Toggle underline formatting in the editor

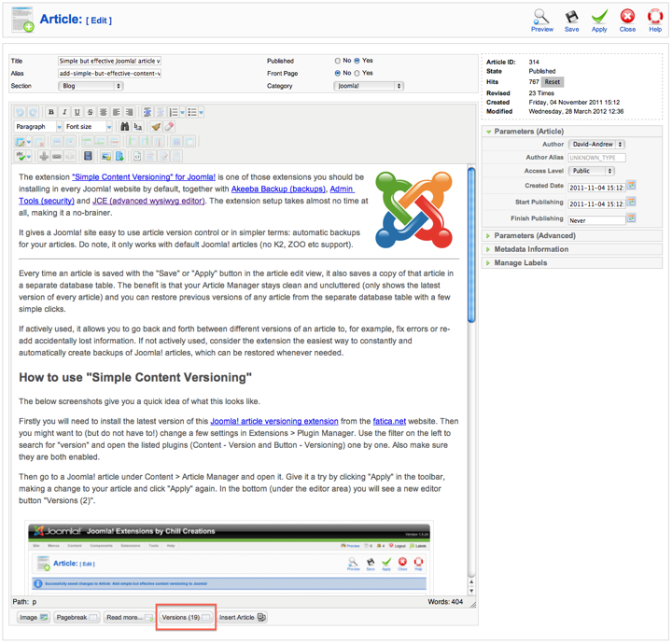pyautogui.click(x=77, y=112)
